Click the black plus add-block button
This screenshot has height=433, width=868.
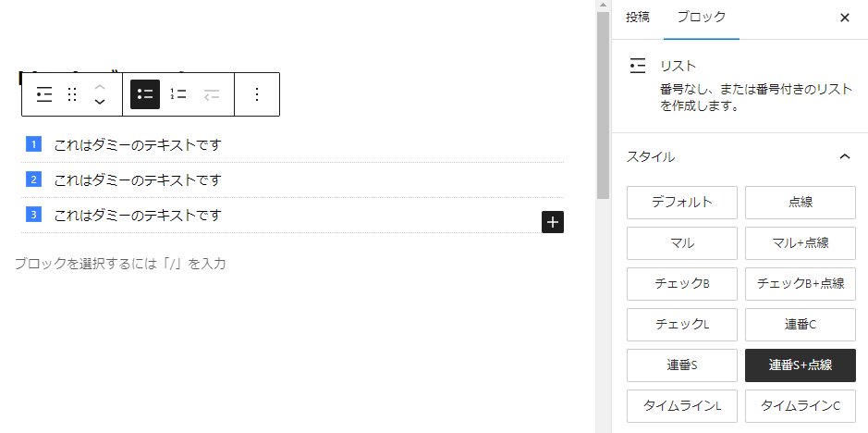553,222
